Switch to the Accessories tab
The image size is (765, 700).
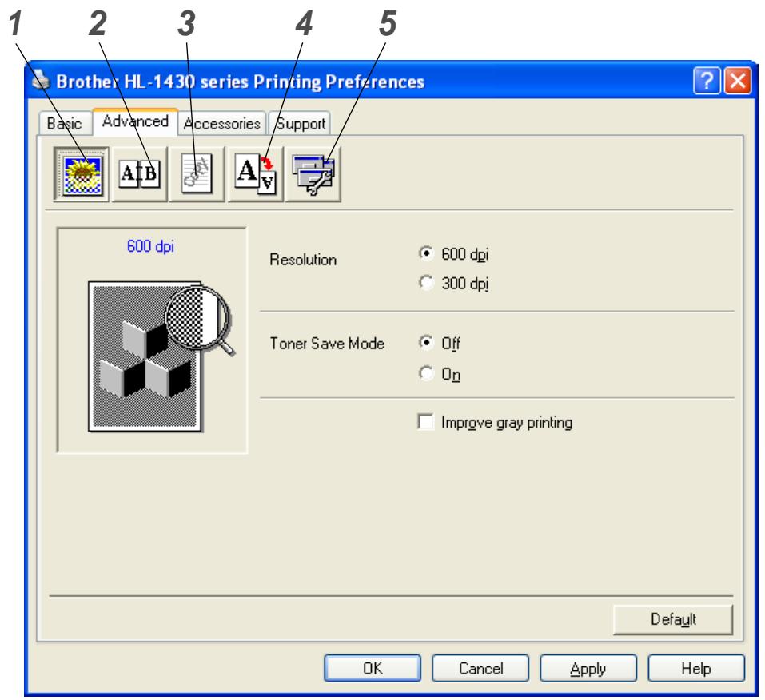pyautogui.click(x=222, y=123)
